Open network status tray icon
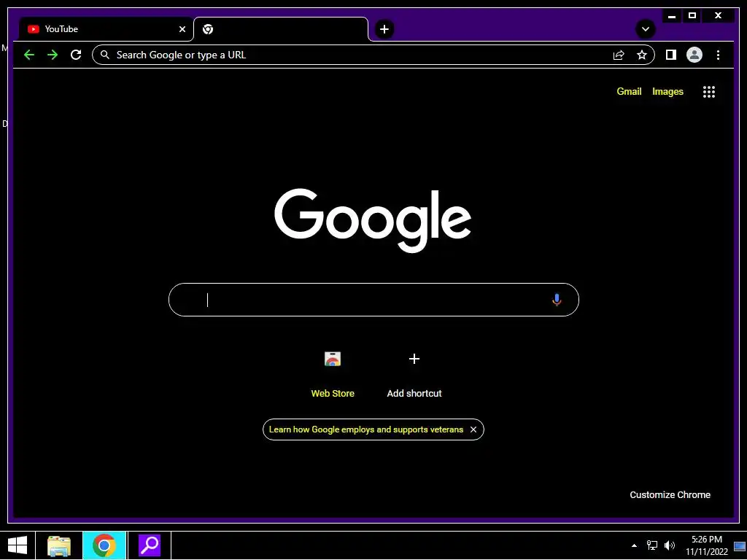Image resolution: width=747 pixels, height=560 pixels. tap(651, 545)
